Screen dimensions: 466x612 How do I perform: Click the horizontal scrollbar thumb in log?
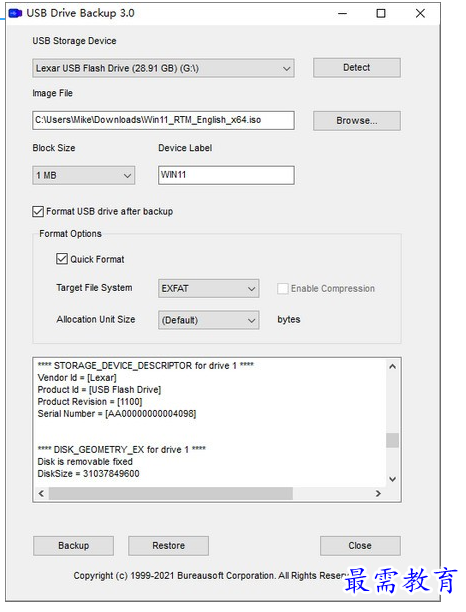click(171, 493)
